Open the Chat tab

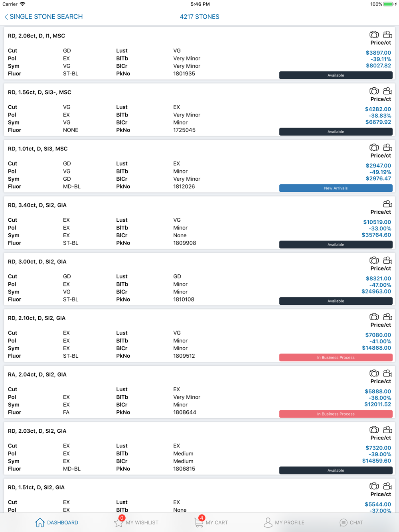click(x=351, y=522)
